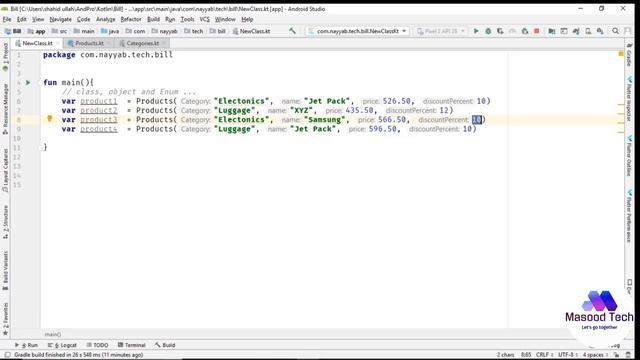
Task: Open the Terminal tool window button
Action: [x=131, y=345]
